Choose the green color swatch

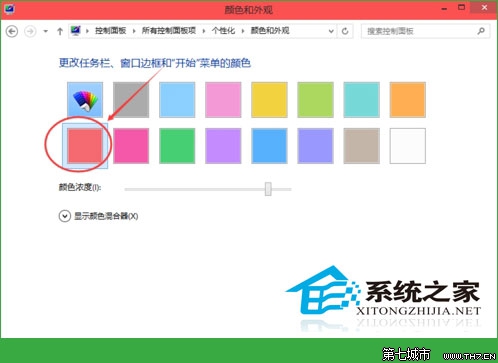point(177,146)
